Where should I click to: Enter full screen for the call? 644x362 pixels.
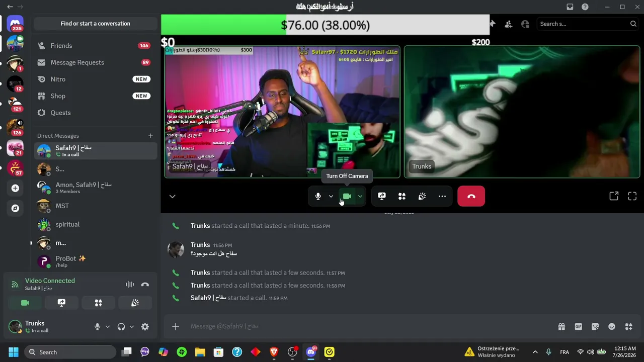(x=632, y=196)
